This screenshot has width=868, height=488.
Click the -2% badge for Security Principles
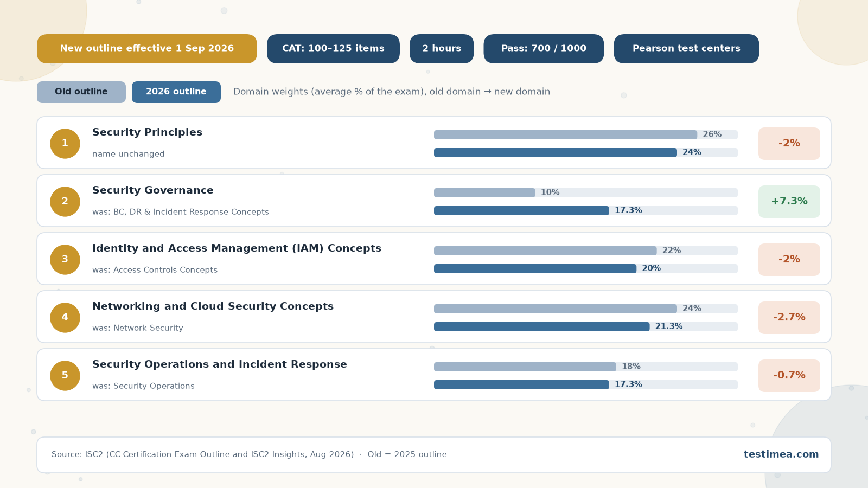[789, 144]
